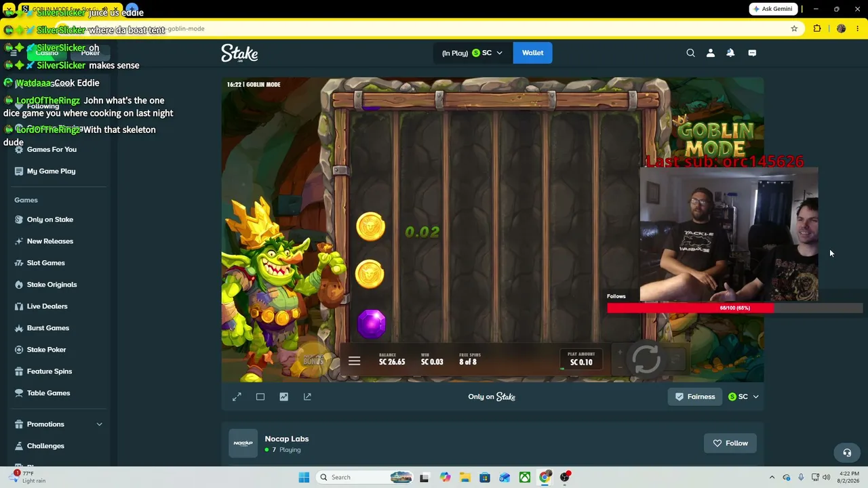Open the Nocap Labs provider link
This screenshot has width=868, height=488.
point(287,439)
